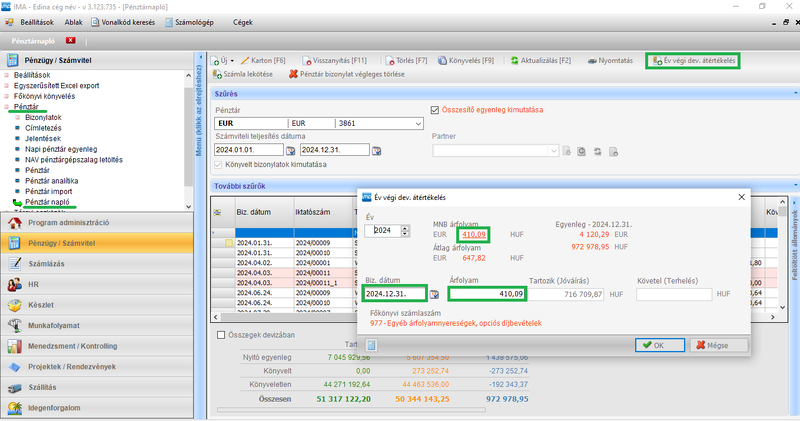Open Vonalkód keresés menu item
This screenshot has width=800, height=421.
click(123, 22)
